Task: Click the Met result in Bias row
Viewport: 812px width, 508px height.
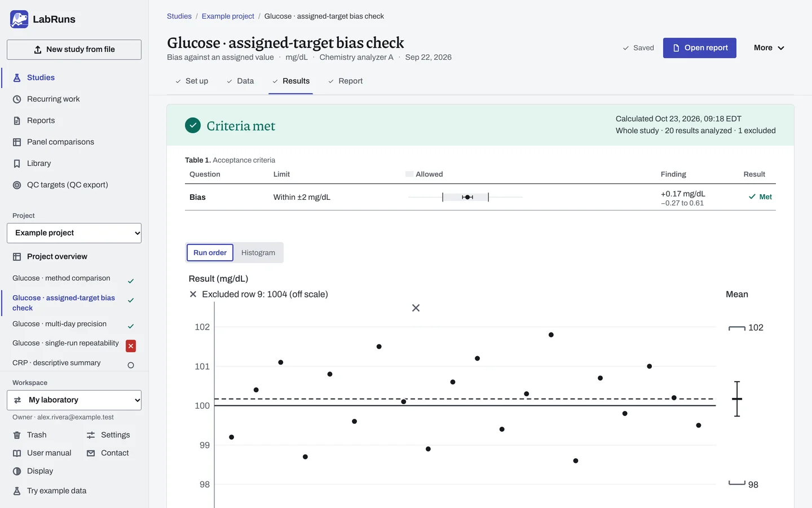Action: coord(760,197)
